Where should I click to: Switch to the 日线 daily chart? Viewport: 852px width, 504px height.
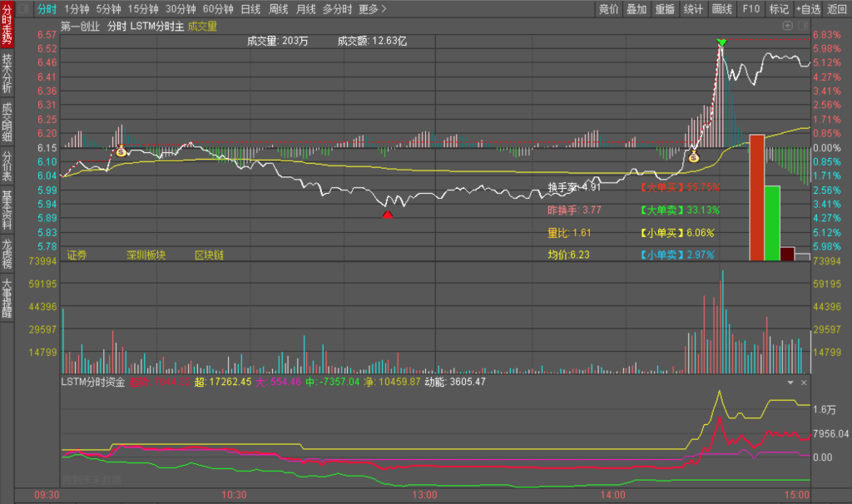coord(250,9)
